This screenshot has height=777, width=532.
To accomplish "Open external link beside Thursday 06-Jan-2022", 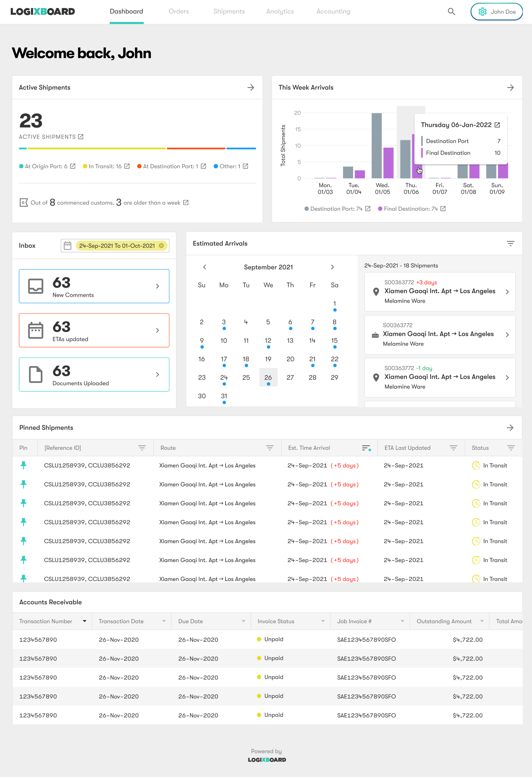I will [x=497, y=125].
